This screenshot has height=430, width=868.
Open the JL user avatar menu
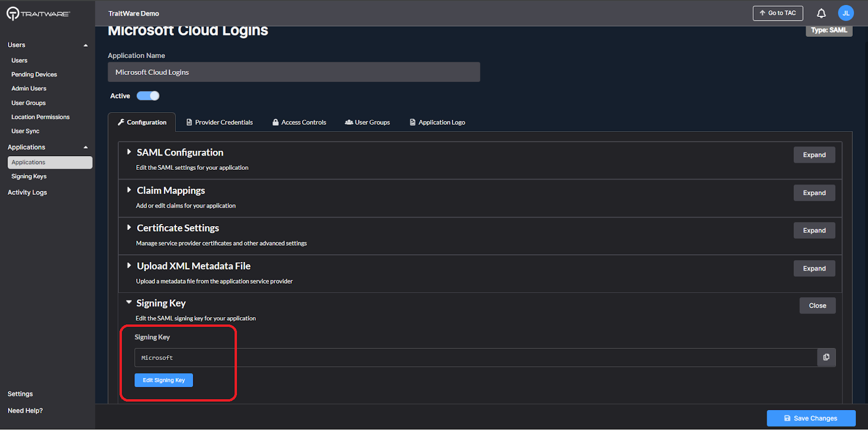pos(846,13)
